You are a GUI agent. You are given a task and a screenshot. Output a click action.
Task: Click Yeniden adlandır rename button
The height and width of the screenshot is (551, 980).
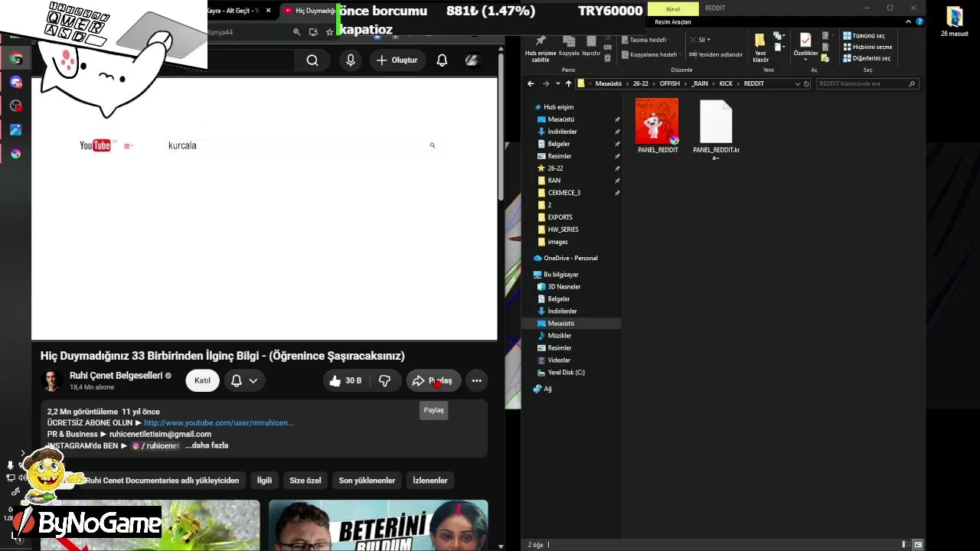pyautogui.click(x=716, y=54)
